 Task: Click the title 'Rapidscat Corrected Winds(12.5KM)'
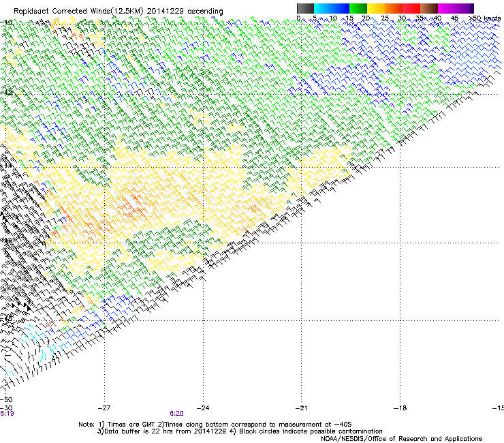tap(78, 12)
